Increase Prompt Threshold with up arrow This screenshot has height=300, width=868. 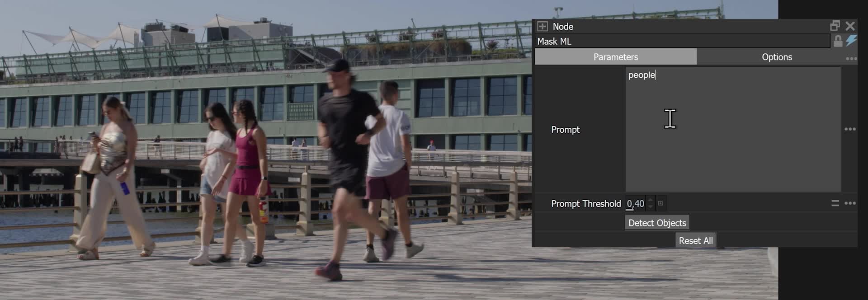[651, 200]
